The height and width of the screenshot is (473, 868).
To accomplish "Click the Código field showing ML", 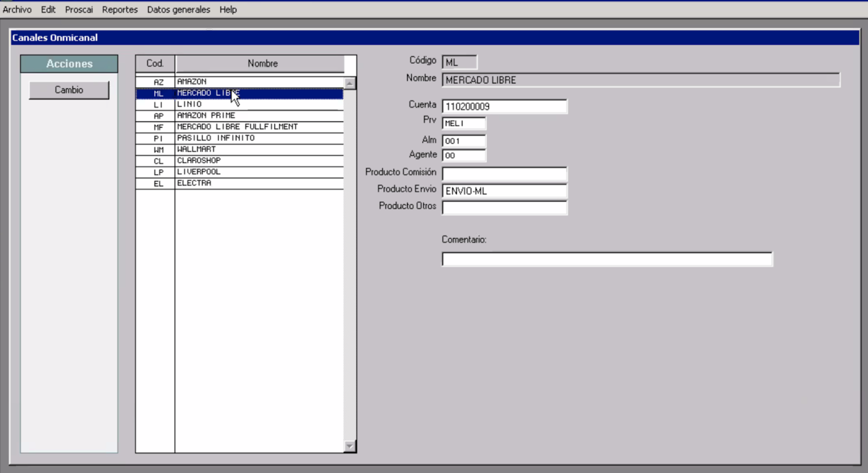I will (x=459, y=62).
